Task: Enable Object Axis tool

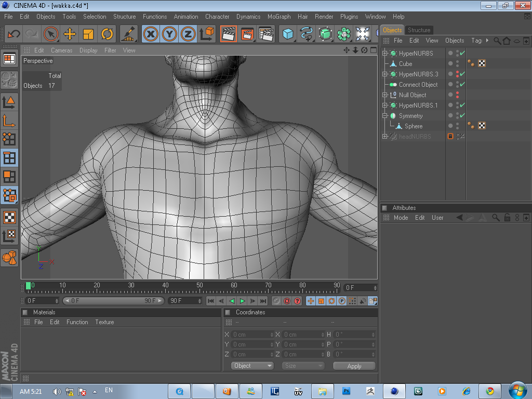Action: [9, 120]
